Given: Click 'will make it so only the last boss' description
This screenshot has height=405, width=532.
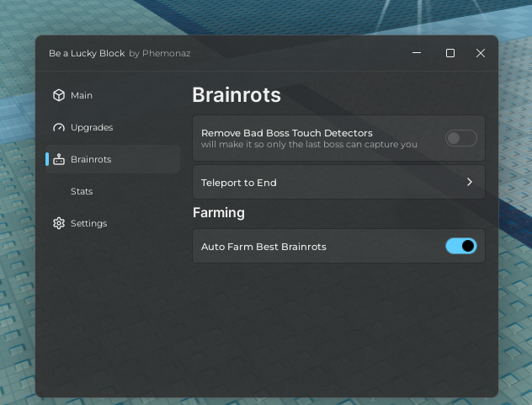Looking at the screenshot, I should pos(309,144).
